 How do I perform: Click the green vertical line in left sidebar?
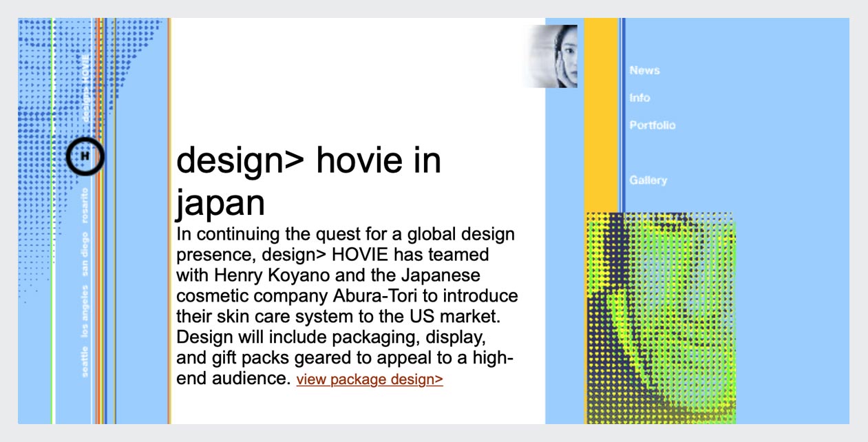point(52,275)
